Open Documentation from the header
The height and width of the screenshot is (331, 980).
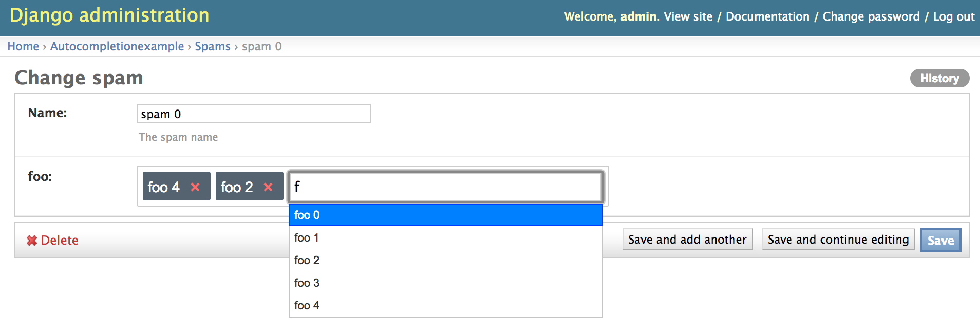(767, 16)
